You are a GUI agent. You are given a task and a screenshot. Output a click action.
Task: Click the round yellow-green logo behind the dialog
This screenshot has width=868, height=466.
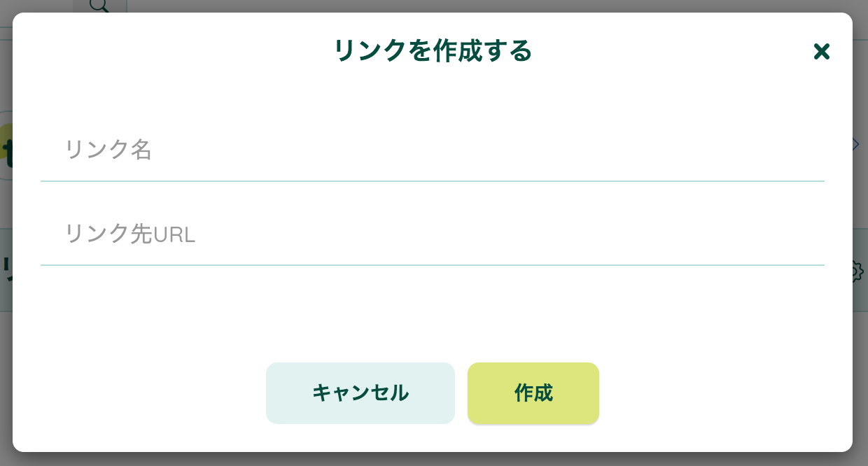(x=6, y=146)
